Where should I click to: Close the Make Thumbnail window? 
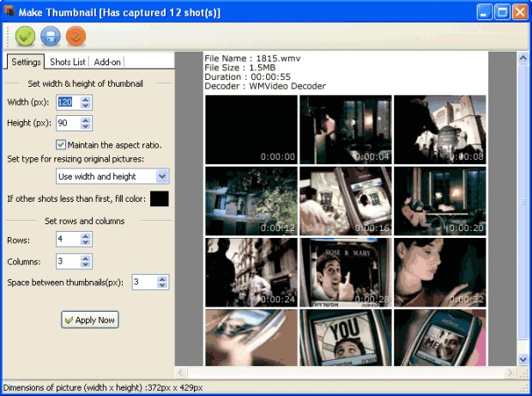coord(520,12)
